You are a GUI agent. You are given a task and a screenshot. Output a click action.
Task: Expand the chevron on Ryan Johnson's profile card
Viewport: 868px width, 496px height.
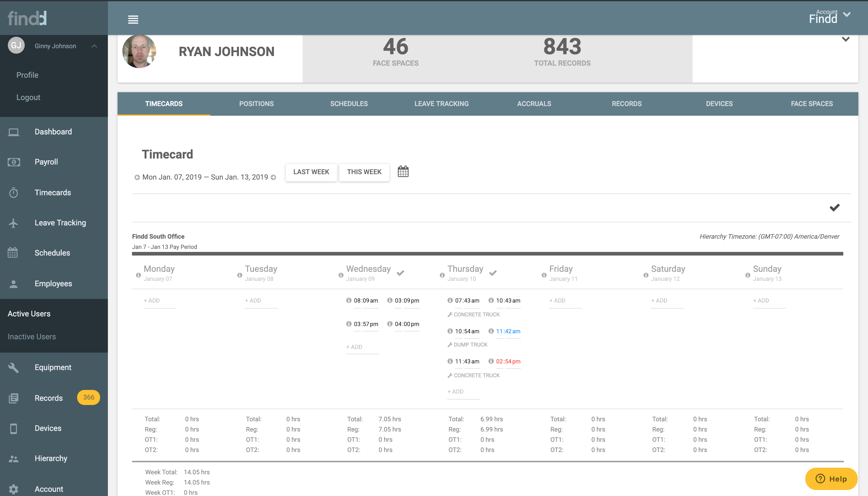tap(846, 39)
